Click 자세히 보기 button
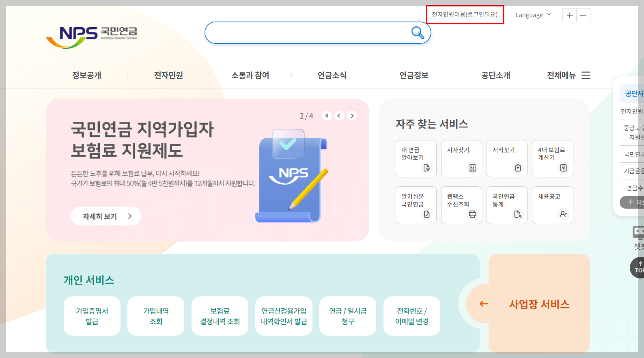 point(106,216)
